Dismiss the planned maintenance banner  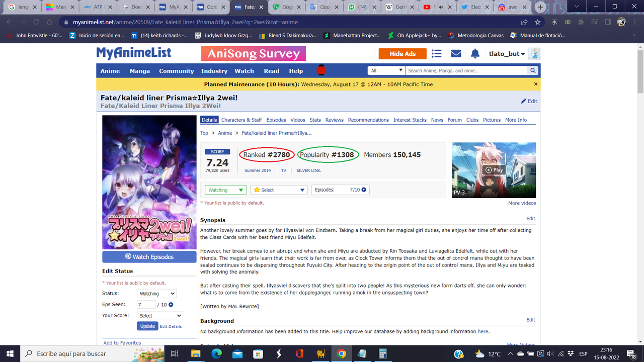(x=535, y=84)
